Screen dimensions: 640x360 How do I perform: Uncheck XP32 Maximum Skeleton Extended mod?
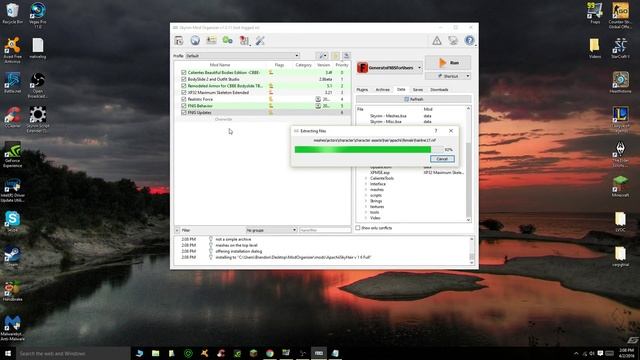[184, 92]
